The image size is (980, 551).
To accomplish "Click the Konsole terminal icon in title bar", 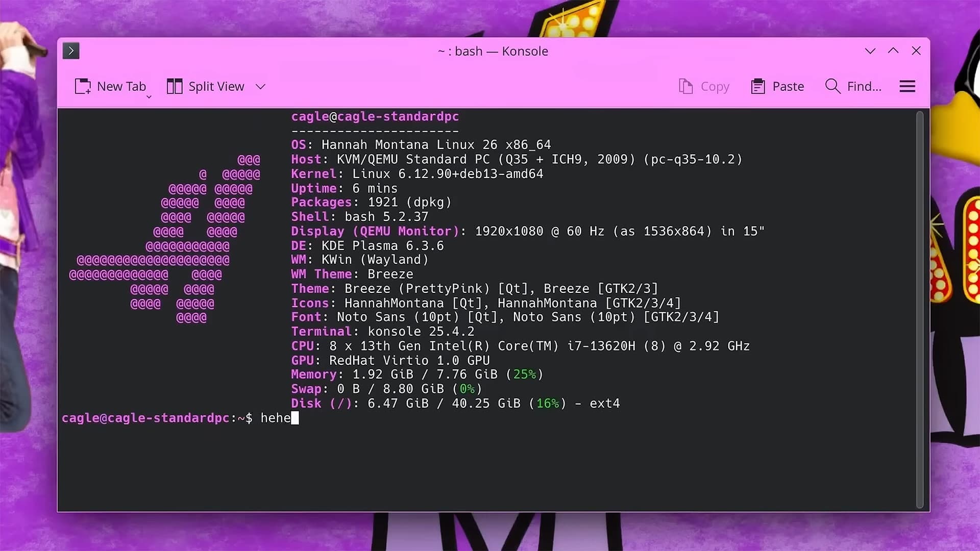I will (71, 51).
